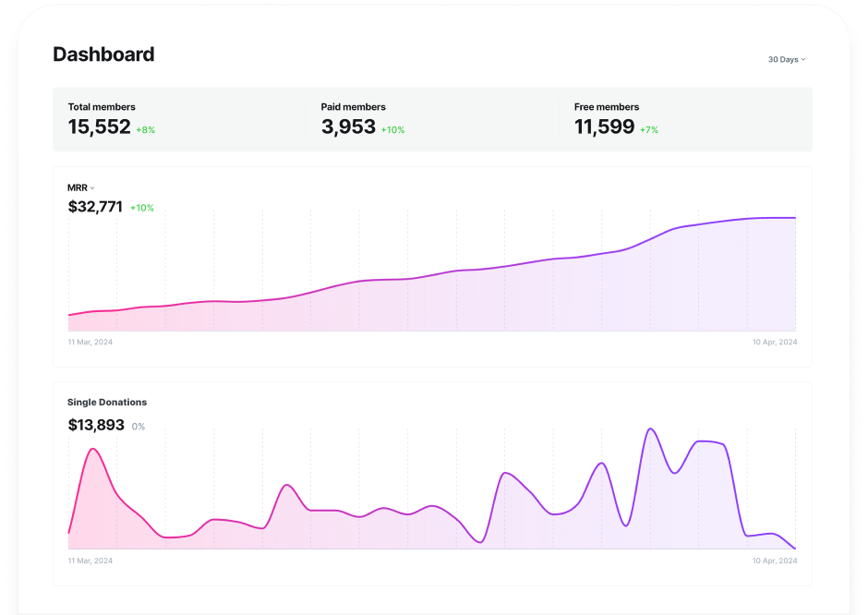Click the 15,552 total members figure

coord(100,127)
